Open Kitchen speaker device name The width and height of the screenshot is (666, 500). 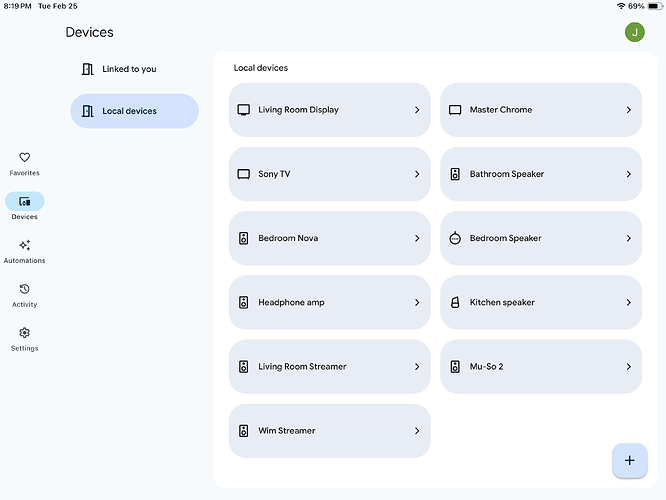click(x=502, y=302)
